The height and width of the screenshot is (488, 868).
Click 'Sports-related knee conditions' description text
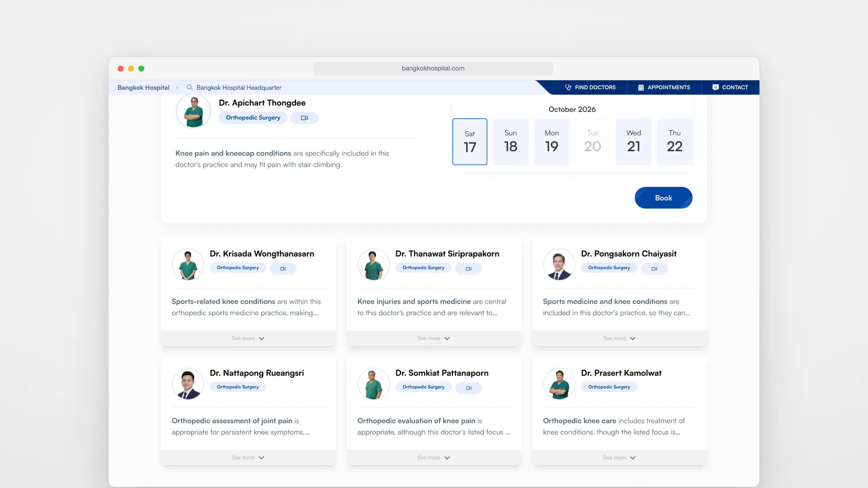[223, 302]
